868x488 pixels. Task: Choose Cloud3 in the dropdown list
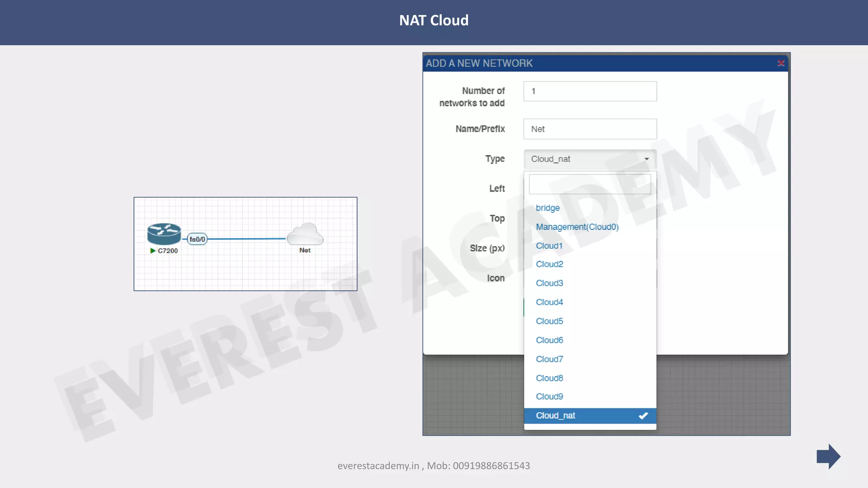(549, 283)
